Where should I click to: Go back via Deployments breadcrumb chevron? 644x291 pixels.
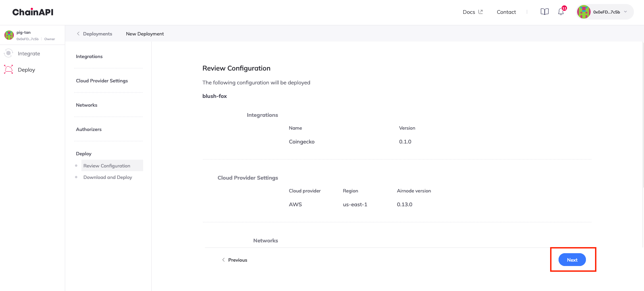78,34
